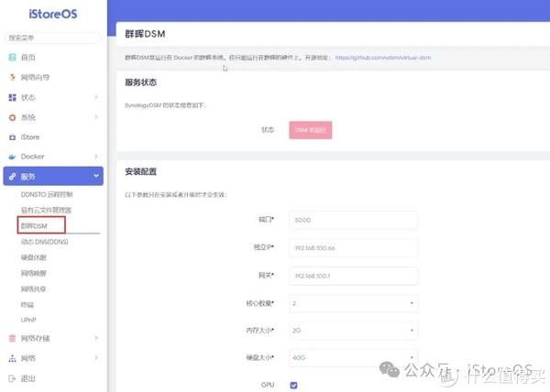Click the 端口 field containing 5000
This screenshot has height=392, width=550.
click(354, 220)
